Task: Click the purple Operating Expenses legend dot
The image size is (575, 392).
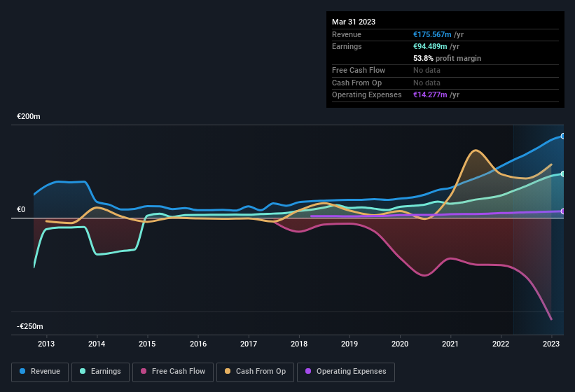Action: [309, 372]
